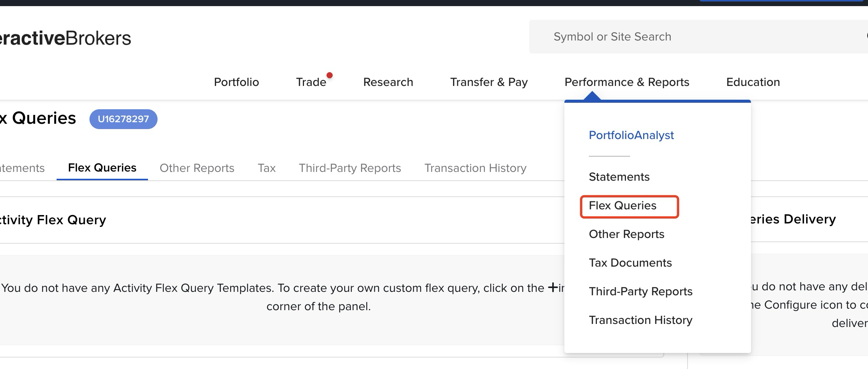Choose Tax Documents in the dropdown menu
Viewport: 868px width, 369px height.
(630, 263)
